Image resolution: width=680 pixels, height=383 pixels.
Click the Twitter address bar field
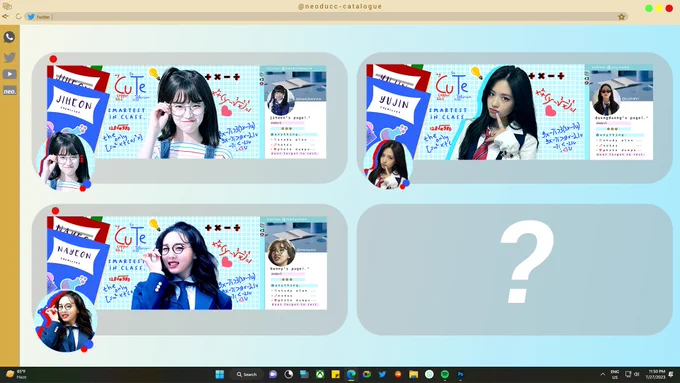325,17
